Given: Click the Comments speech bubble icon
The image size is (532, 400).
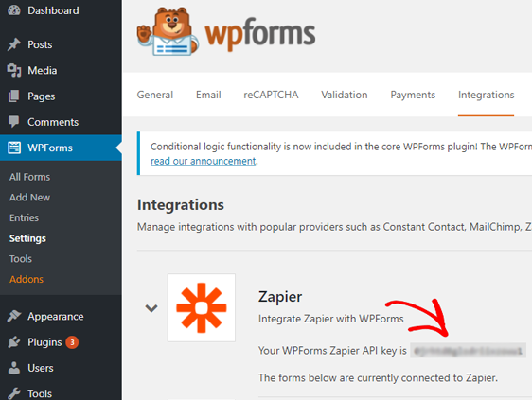Looking at the screenshot, I should click(x=14, y=122).
